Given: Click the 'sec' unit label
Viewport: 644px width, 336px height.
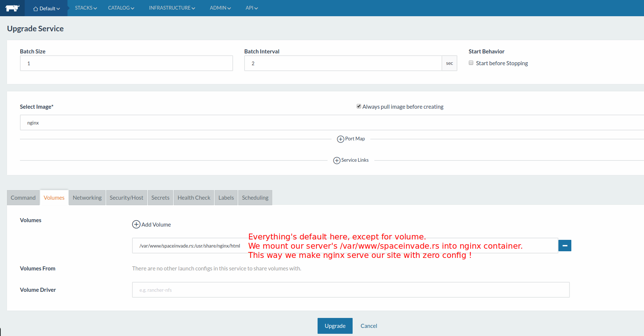Looking at the screenshot, I should 450,63.
